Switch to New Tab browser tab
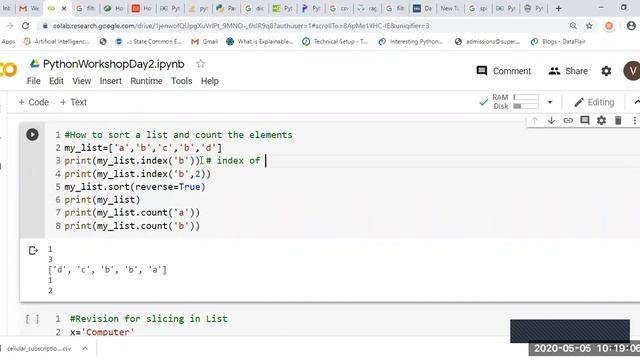The height and width of the screenshot is (360, 640). pos(449,8)
